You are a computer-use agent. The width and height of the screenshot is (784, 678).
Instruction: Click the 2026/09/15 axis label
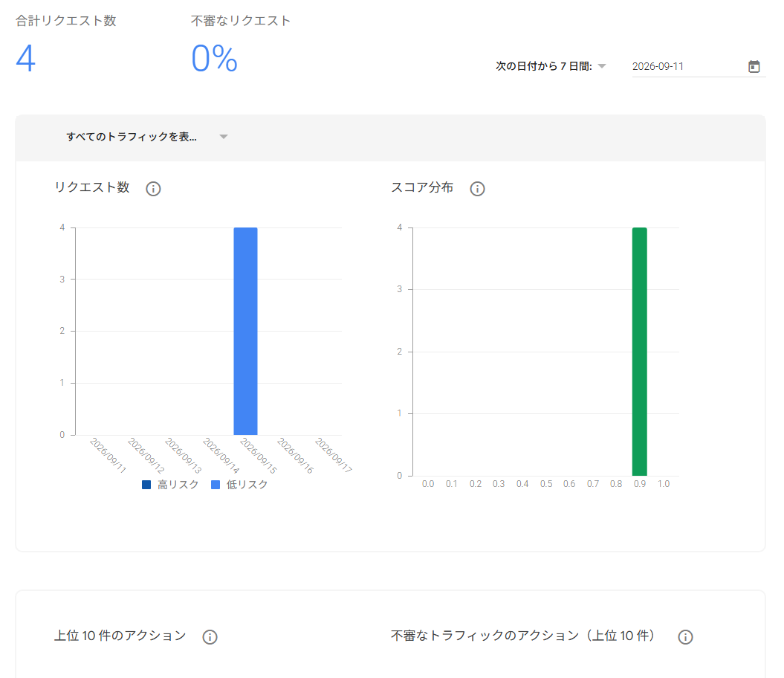click(x=259, y=455)
